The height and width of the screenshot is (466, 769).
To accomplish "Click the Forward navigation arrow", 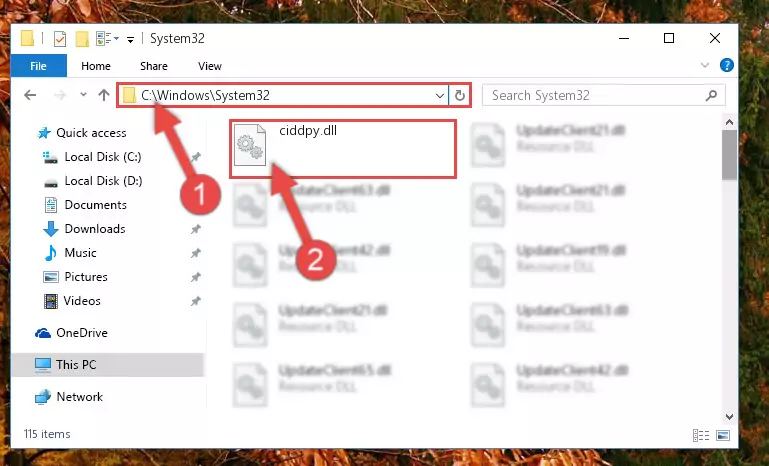I will [x=60, y=95].
